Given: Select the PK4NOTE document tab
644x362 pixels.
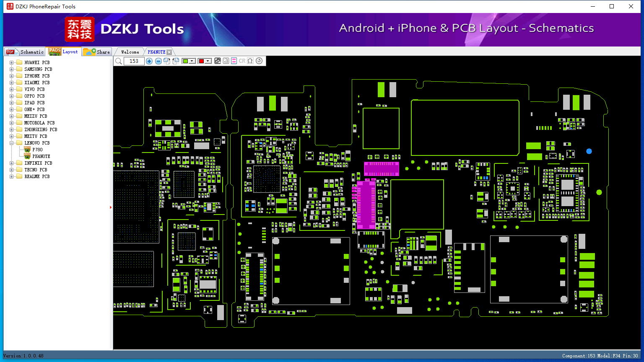Looking at the screenshot, I should (156, 52).
